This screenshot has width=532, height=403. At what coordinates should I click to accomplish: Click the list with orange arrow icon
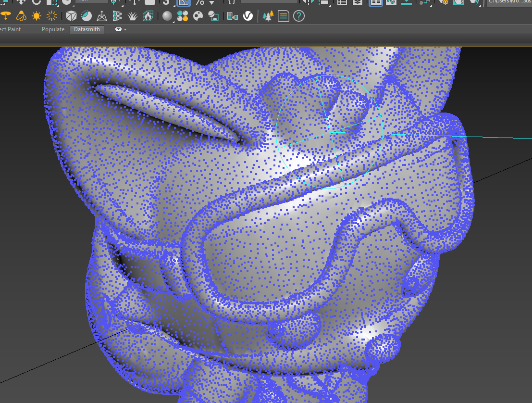(233, 16)
